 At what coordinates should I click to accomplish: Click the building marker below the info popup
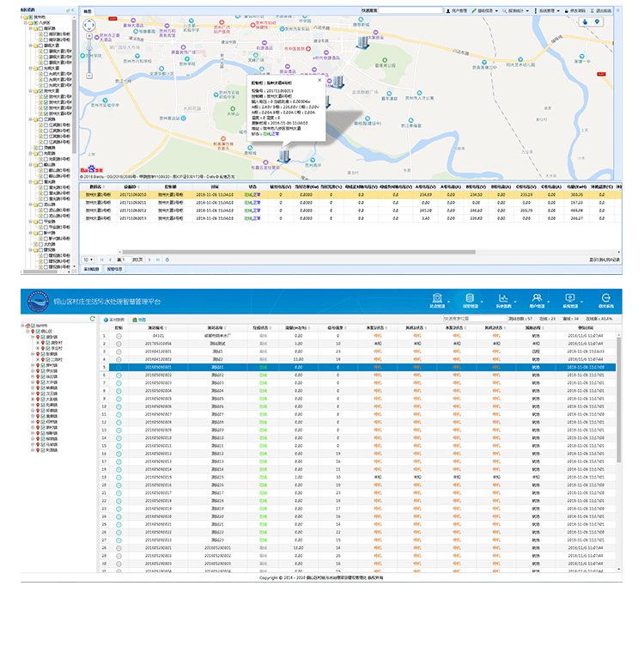(284, 156)
